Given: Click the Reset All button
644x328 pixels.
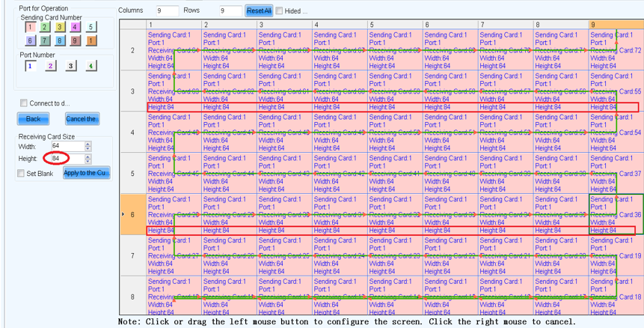Looking at the screenshot, I should pos(258,11).
